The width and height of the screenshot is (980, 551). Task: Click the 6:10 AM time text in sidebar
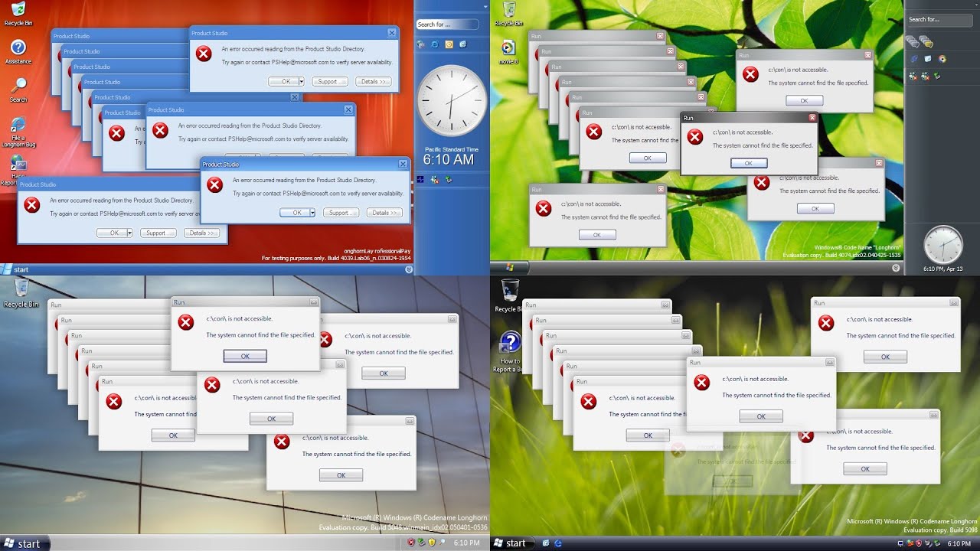[449, 160]
